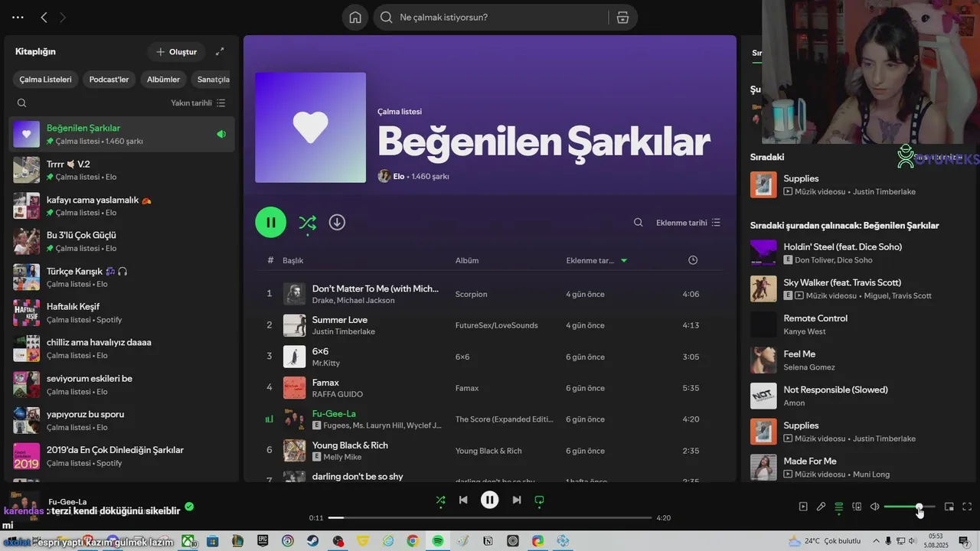Viewport: 980px width, 551px height.
Task: Filter library by Sanatçılar chip
Action: [212, 79]
